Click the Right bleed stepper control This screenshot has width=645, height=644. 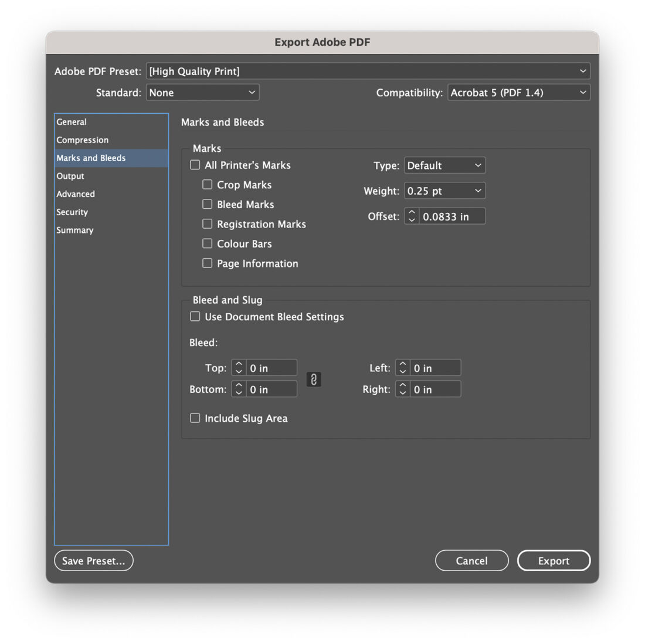tap(402, 389)
